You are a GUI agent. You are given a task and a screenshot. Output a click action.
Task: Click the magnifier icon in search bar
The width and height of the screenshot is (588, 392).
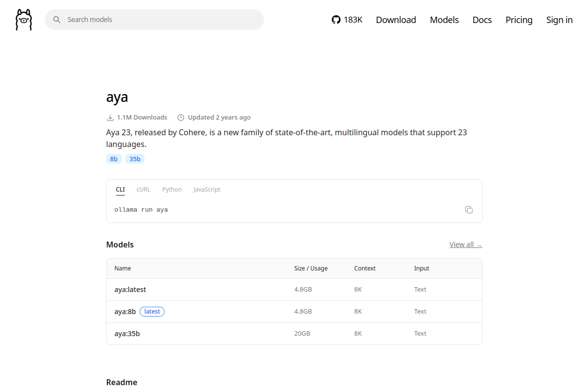click(57, 20)
